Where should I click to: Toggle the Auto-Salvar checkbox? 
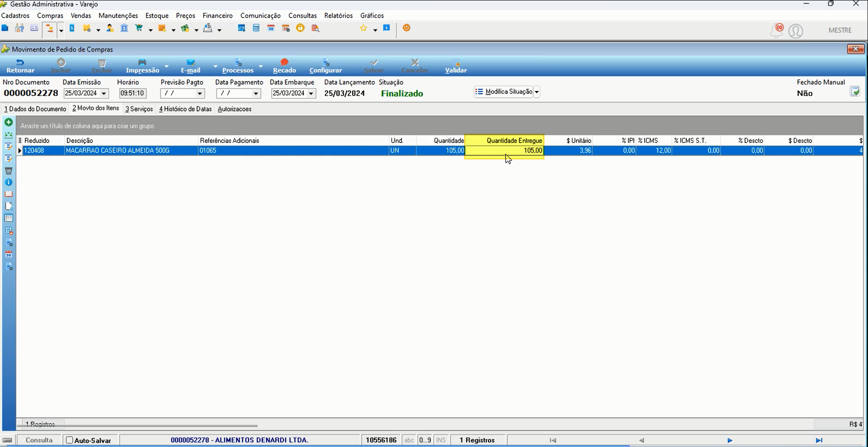click(70, 440)
